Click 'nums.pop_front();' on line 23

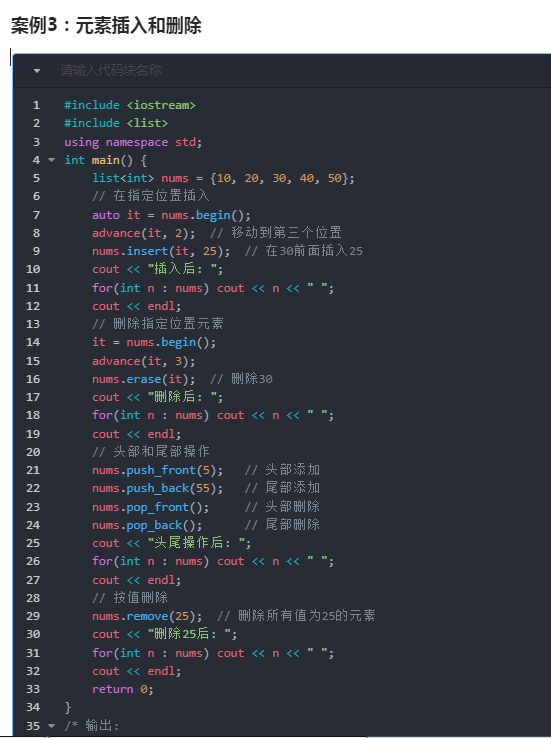coord(151,507)
